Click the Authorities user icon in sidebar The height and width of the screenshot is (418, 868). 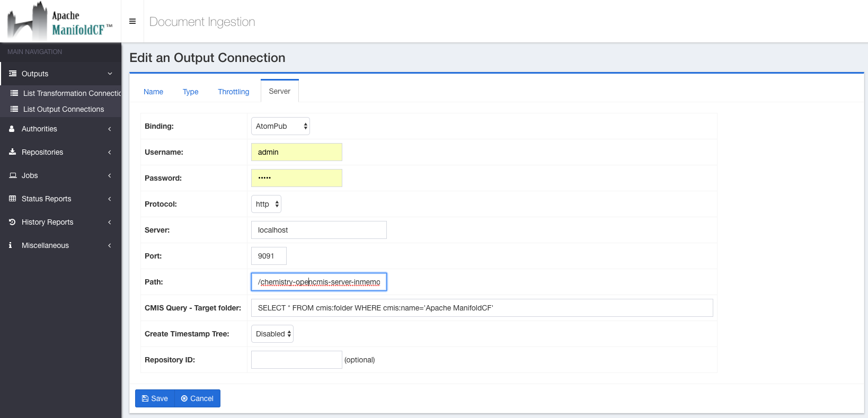click(12, 129)
